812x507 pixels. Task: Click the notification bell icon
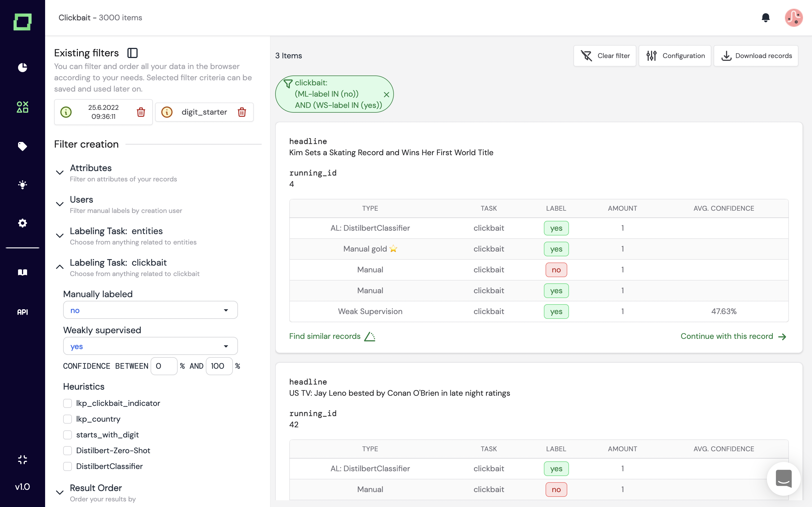click(765, 17)
